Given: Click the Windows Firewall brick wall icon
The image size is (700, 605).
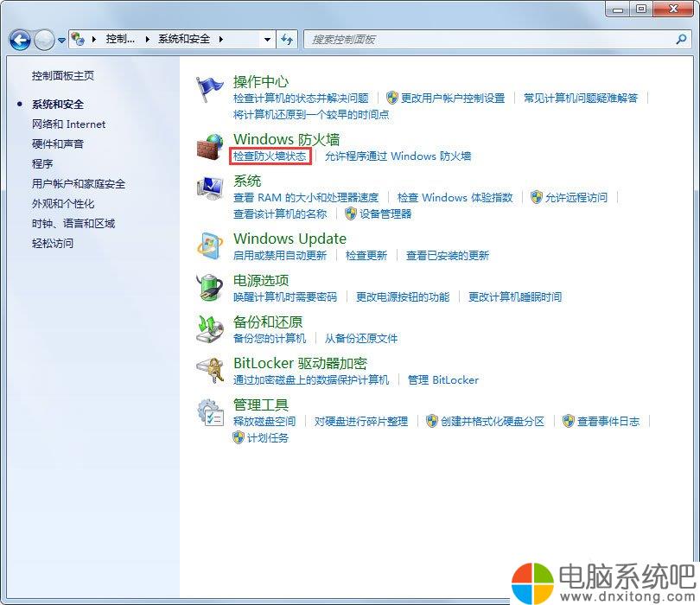Looking at the screenshot, I should tap(209, 146).
